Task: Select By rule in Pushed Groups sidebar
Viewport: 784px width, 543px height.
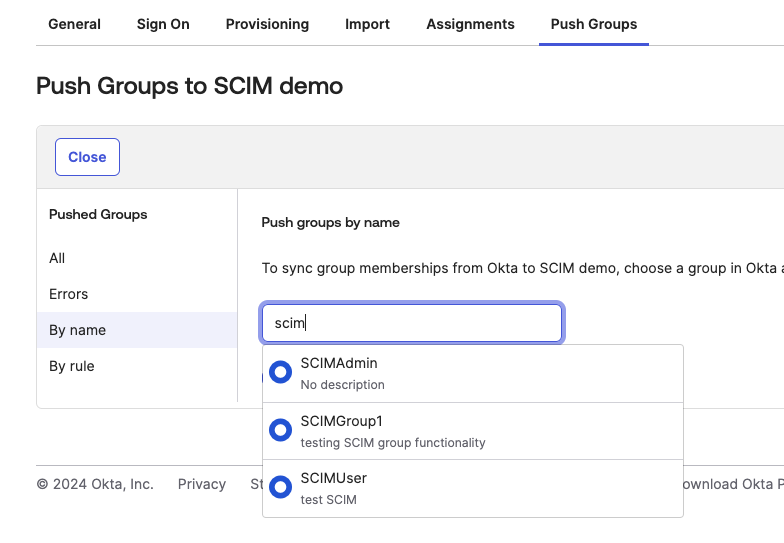Action: 72,366
